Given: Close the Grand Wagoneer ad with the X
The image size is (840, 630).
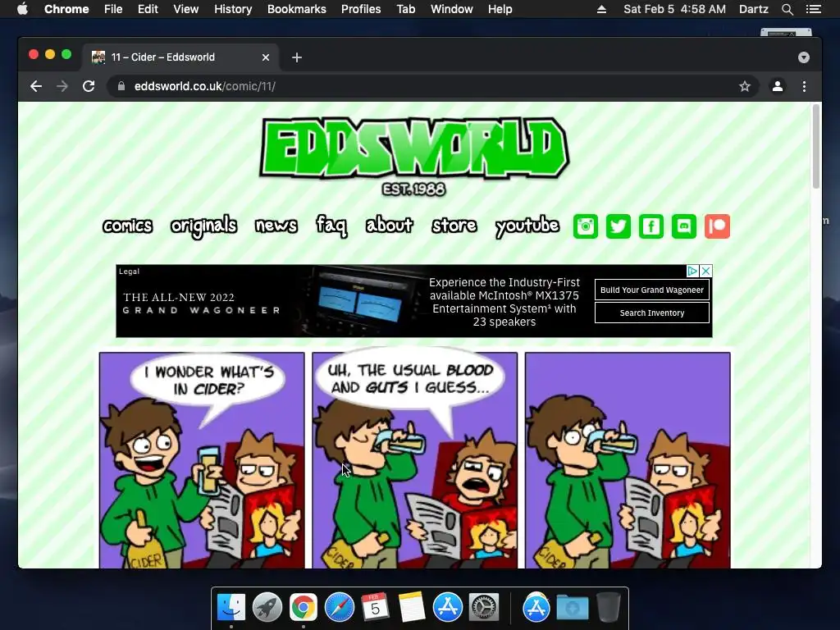Looking at the screenshot, I should click(706, 271).
